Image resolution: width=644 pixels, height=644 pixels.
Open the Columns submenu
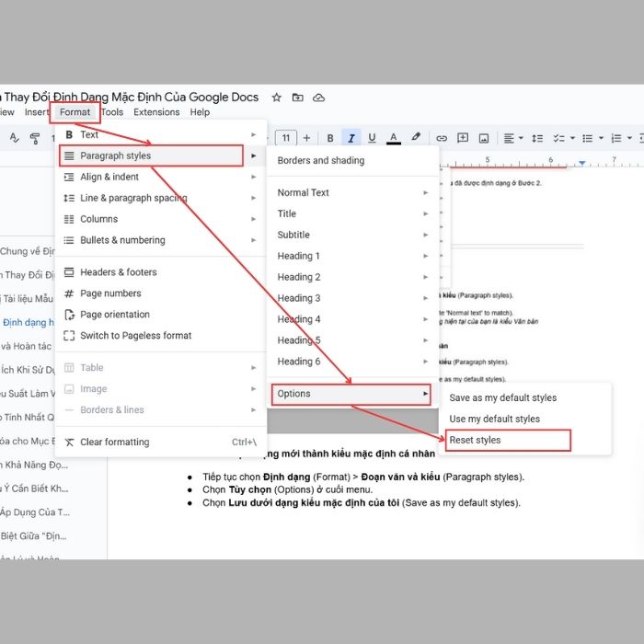[161, 219]
